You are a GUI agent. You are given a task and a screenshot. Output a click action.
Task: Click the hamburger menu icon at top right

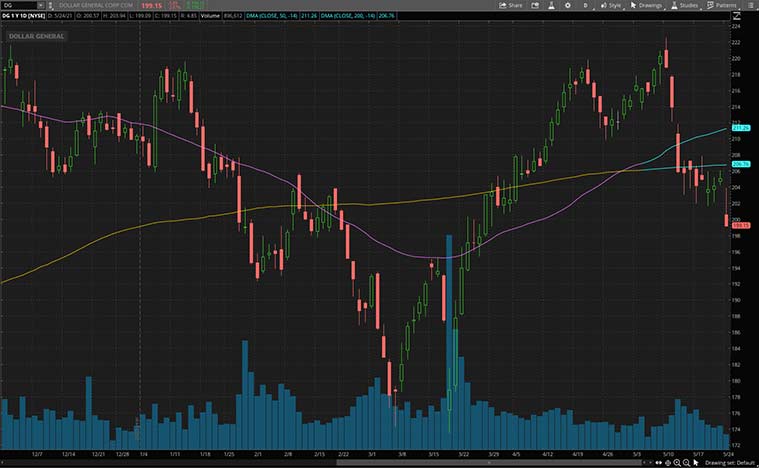[x=750, y=5]
